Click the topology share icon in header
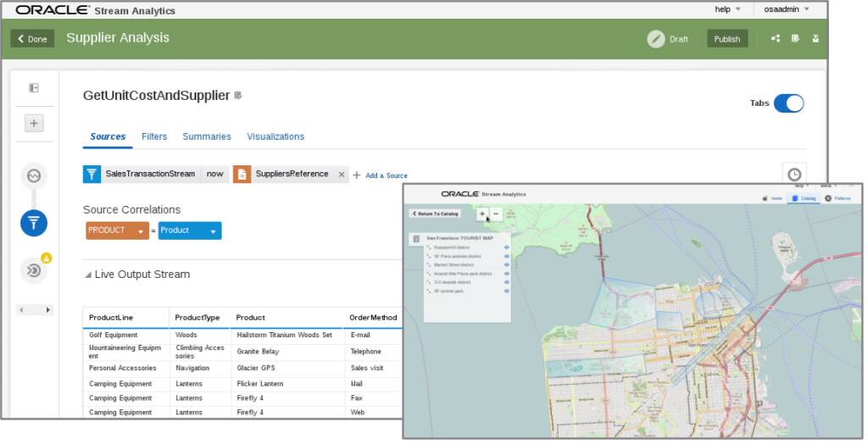 [x=775, y=39]
